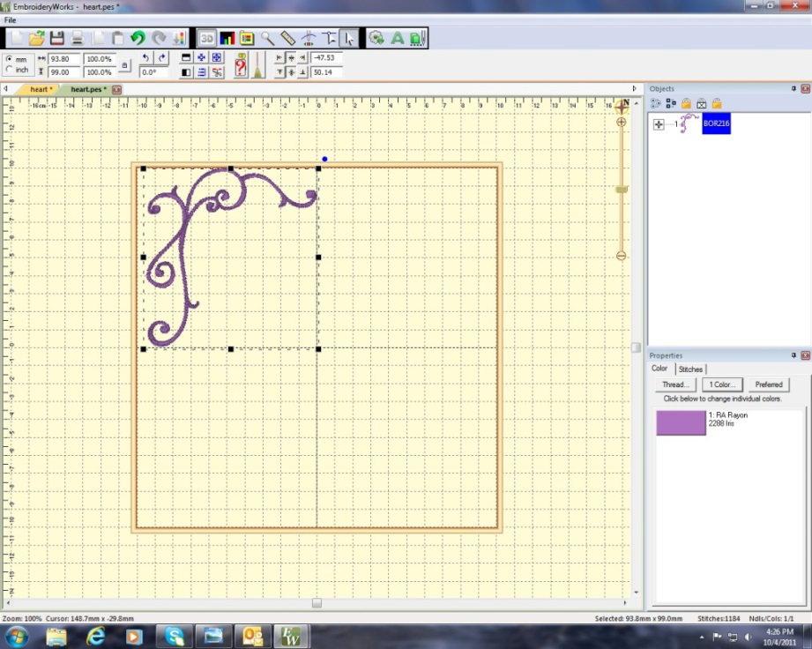
Task: Switch units to inch
Action: (x=9, y=70)
